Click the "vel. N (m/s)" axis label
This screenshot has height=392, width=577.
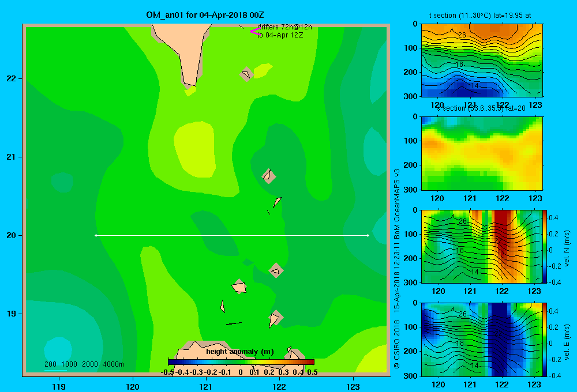pyautogui.click(x=567, y=248)
